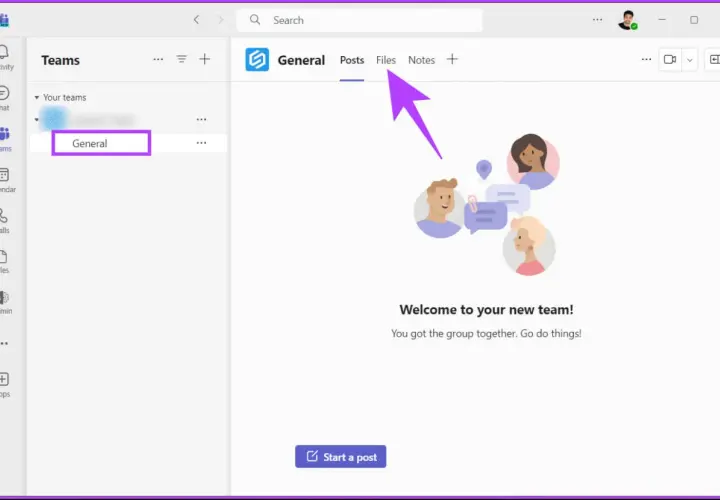The height and width of the screenshot is (500, 720).
Task: Open the Meet dropdown arrow
Action: click(689, 60)
